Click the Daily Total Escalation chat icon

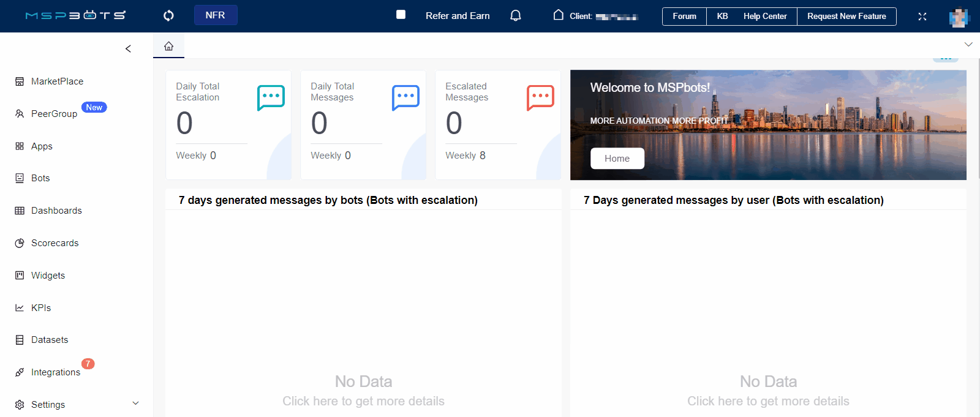coord(271,97)
